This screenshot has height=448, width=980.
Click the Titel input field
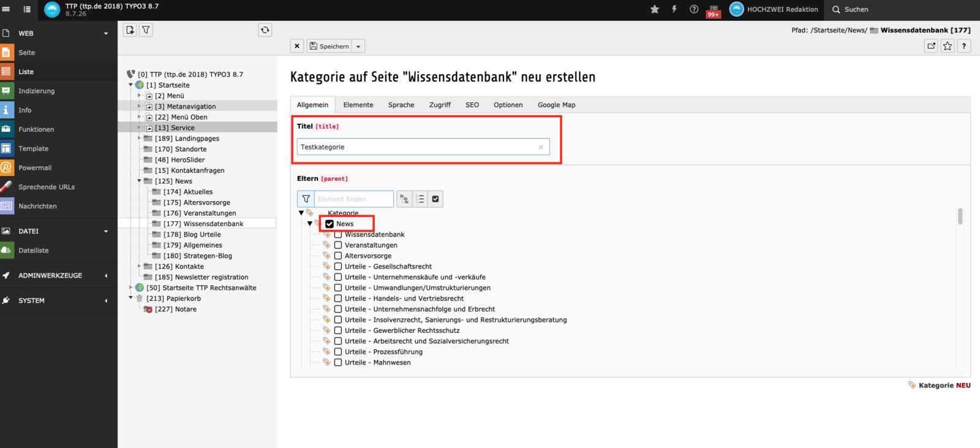pos(418,147)
